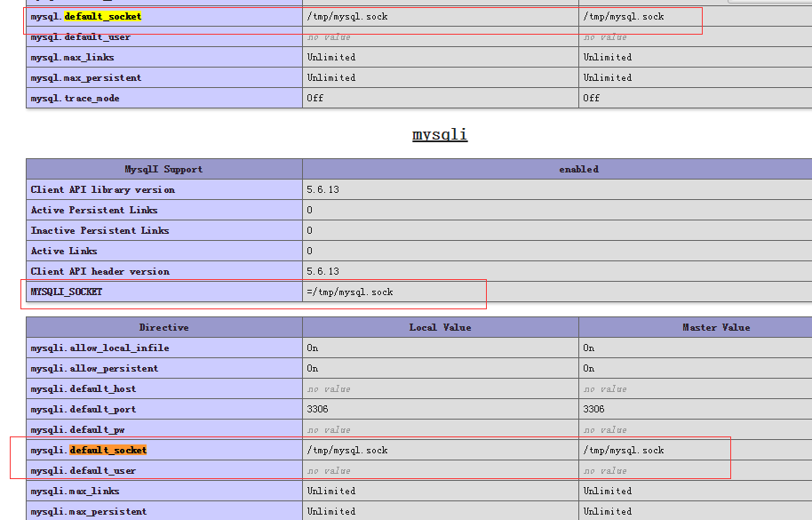Click the Active Links value 0

pos(310,252)
